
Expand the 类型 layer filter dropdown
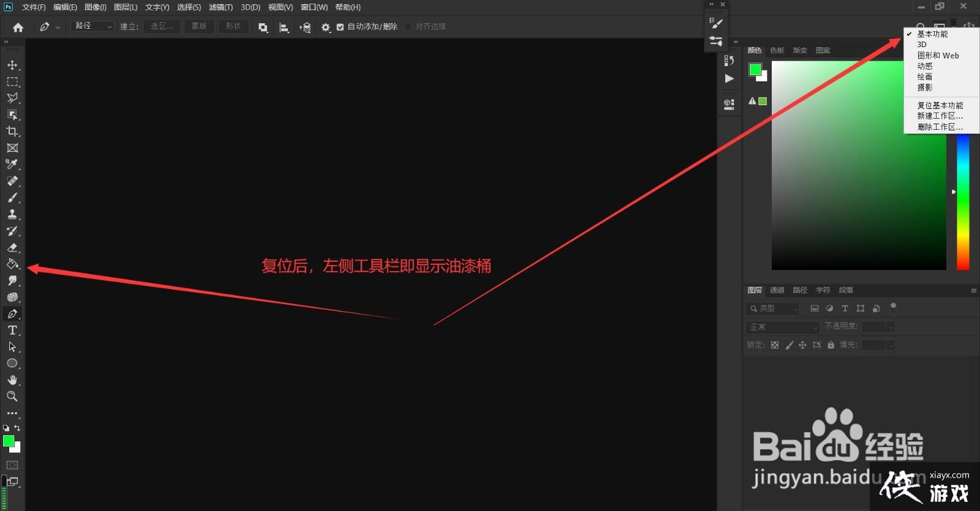773,308
